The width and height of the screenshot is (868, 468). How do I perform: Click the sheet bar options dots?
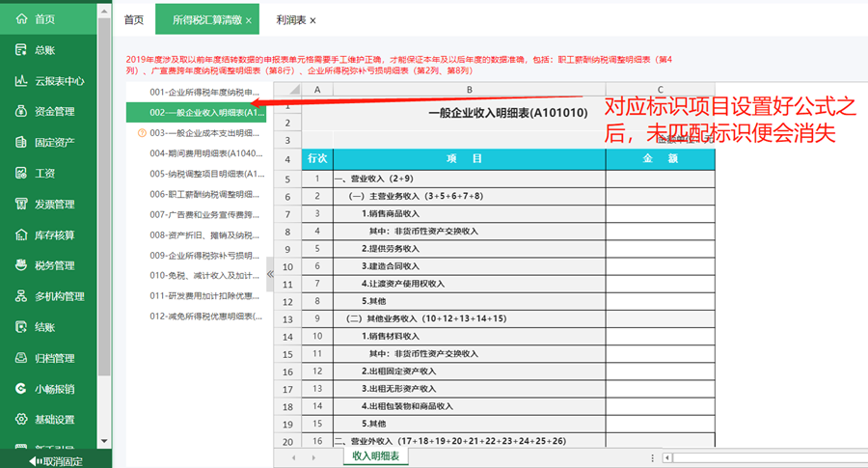click(652, 458)
